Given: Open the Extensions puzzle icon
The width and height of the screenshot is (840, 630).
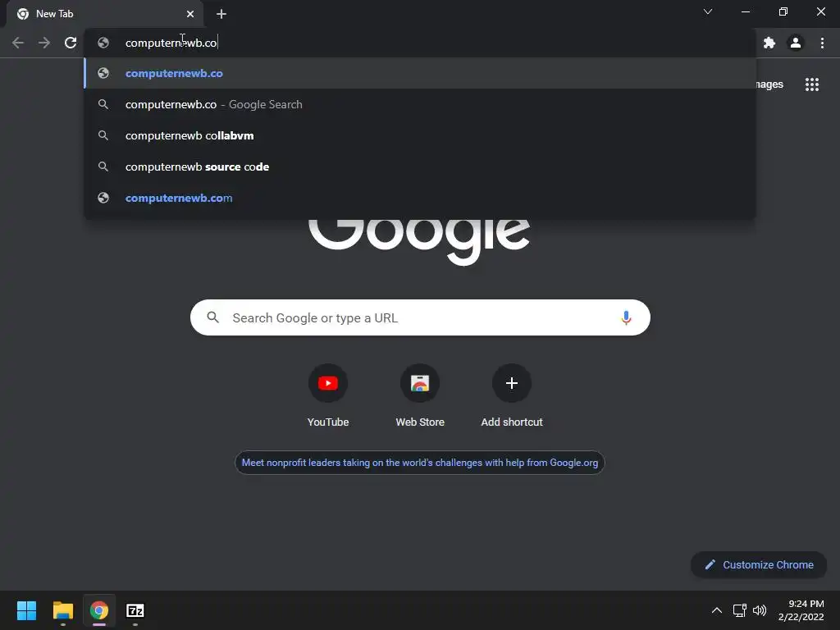Looking at the screenshot, I should point(769,43).
